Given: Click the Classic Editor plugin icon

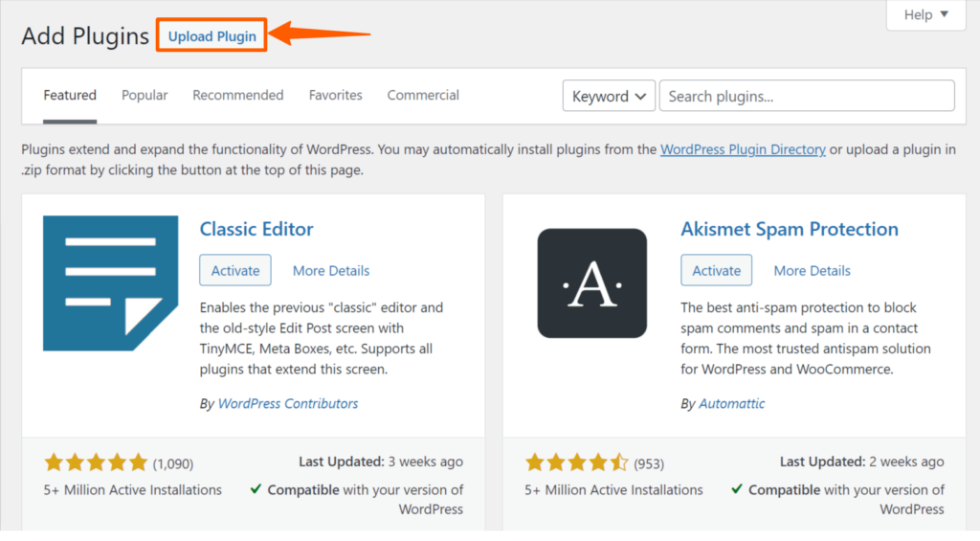Looking at the screenshot, I should pos(111,283).
